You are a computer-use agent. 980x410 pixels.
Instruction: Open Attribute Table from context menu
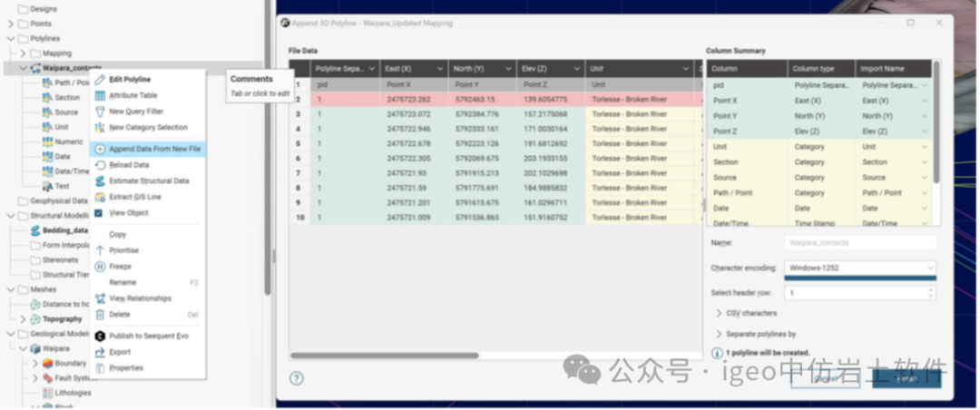tap(132, 95)
